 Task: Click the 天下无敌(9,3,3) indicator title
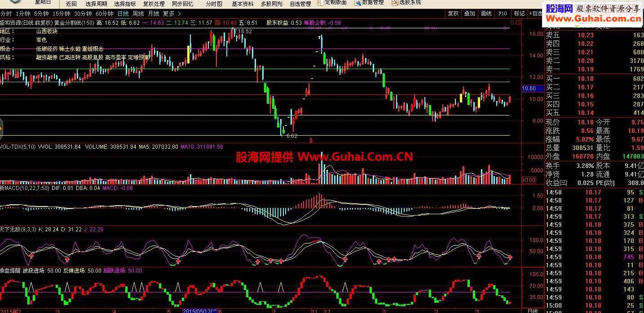click(x=18, y=229)
